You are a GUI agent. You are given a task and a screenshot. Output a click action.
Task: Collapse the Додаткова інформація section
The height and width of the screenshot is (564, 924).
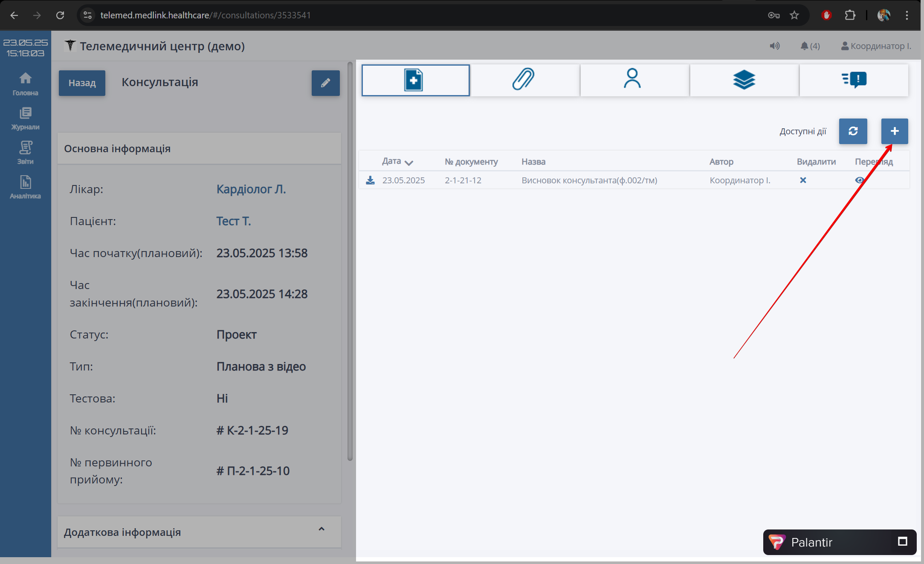pos(322,529)
